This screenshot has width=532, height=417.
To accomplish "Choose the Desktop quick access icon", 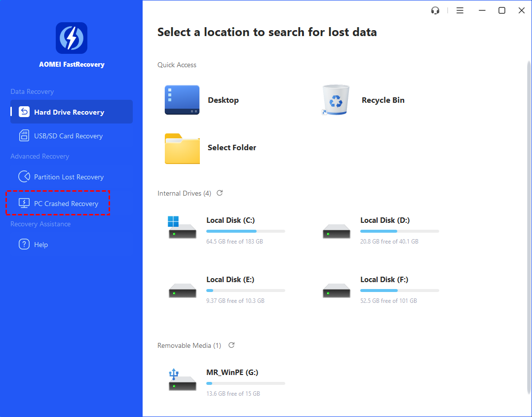I will [182, 100].
